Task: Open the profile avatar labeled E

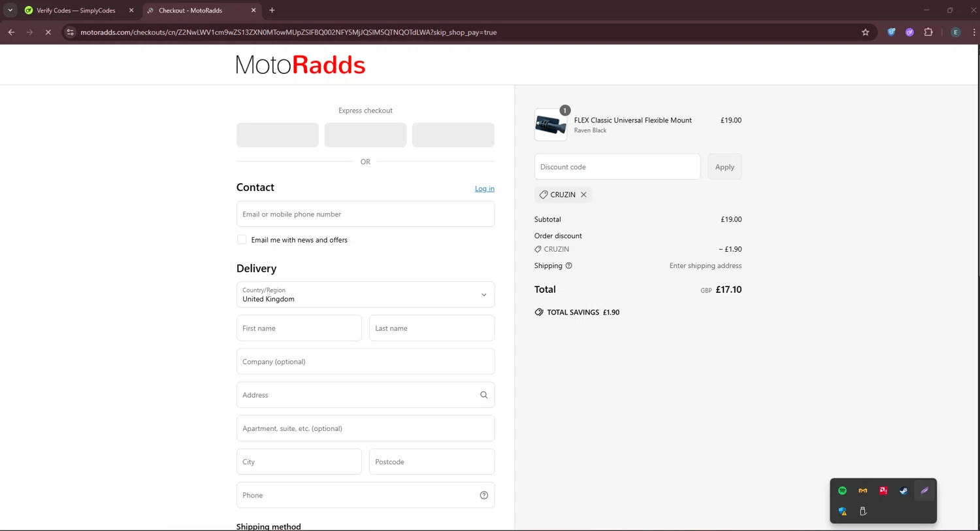Action: click(x=956, y=32)
